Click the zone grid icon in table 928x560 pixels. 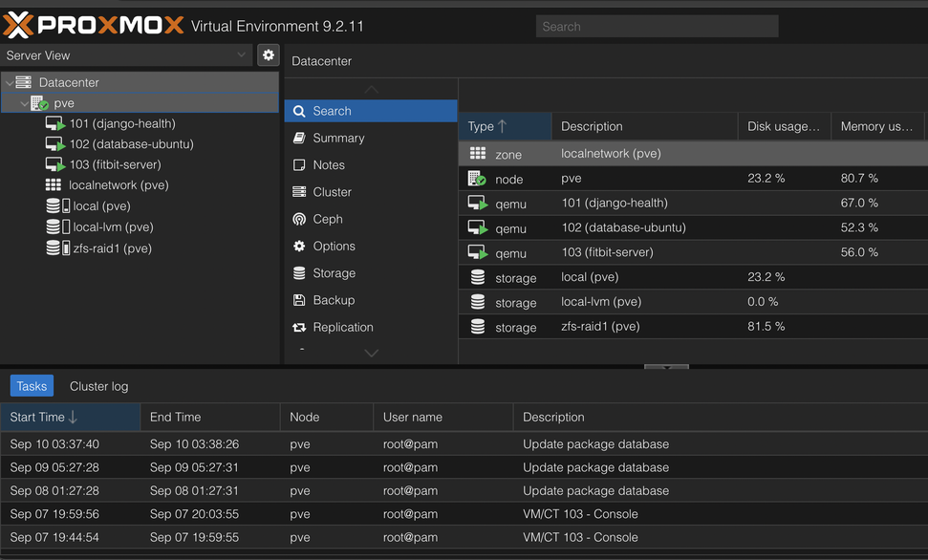478,153
